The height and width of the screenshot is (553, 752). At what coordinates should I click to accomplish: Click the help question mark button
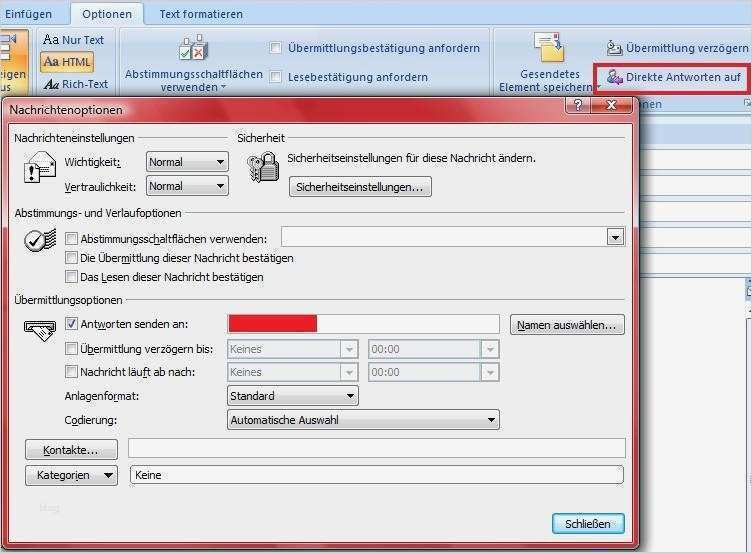[578, 105]
